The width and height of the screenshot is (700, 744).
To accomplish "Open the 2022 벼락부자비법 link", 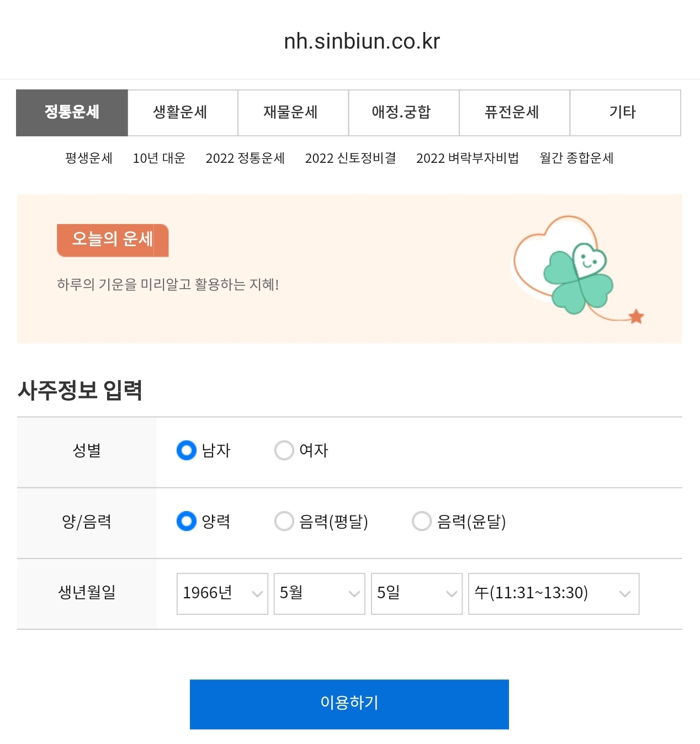I will (x=468, y=158).
